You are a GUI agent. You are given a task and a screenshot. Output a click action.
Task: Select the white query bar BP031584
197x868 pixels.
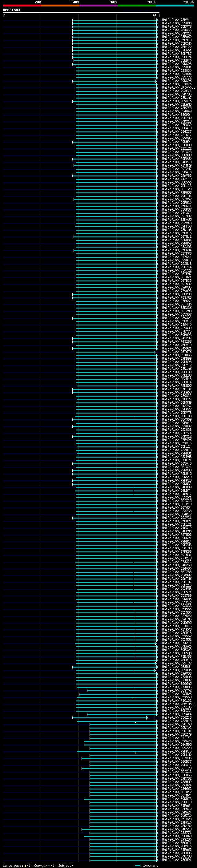coord(81,13)
